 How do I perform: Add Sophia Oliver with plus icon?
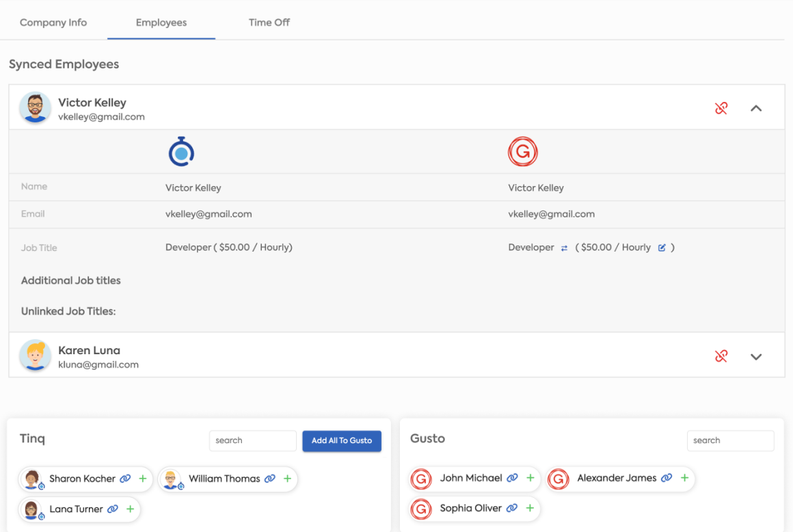pos(530,508)
